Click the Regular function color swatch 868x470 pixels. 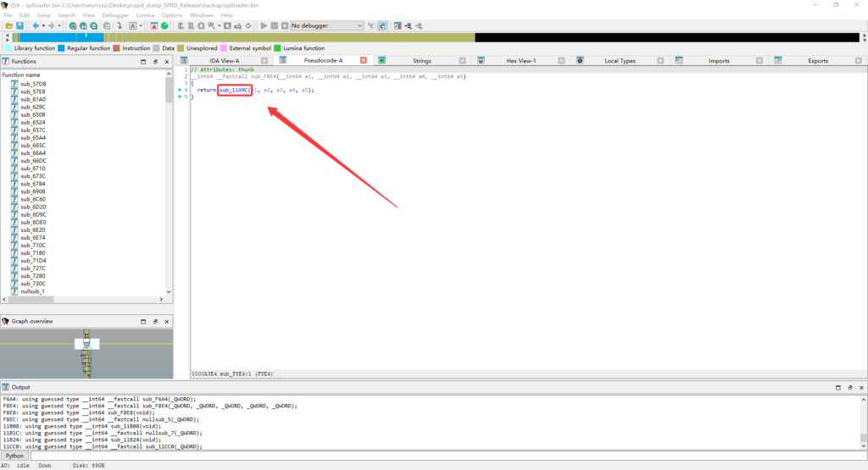61,48
